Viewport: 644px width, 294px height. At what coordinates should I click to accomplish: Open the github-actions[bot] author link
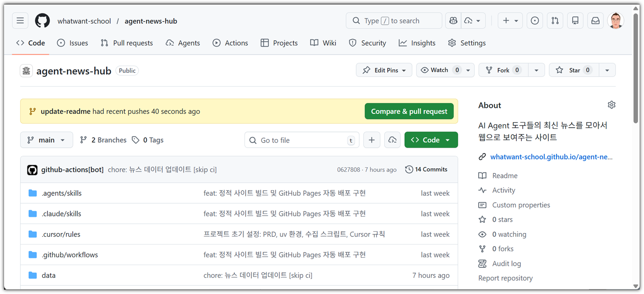point(72,169)
